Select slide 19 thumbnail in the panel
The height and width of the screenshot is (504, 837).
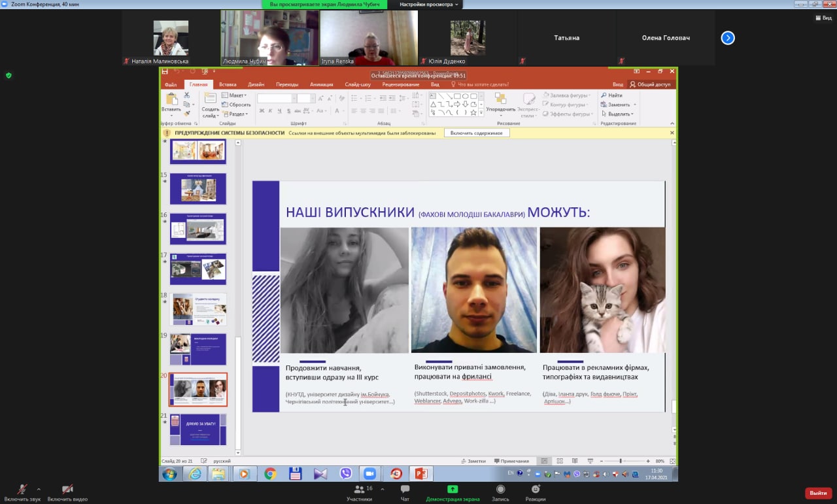point(198,349)
